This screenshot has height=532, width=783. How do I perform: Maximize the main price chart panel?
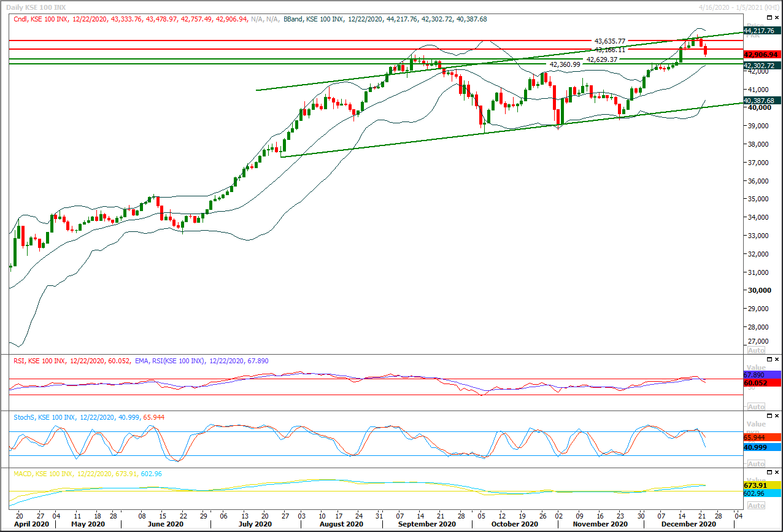click(768, 19)
